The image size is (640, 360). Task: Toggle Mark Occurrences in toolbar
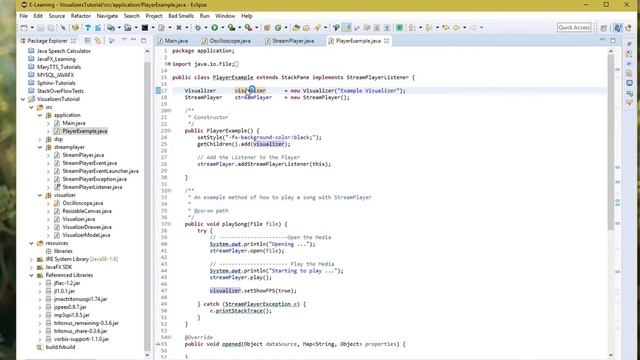tap(347, 27)
